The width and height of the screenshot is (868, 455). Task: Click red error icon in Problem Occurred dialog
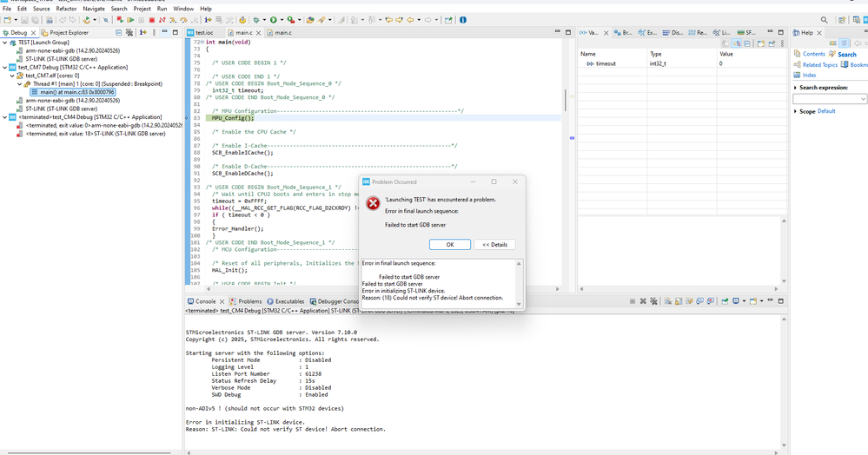(x=373, y=203)
